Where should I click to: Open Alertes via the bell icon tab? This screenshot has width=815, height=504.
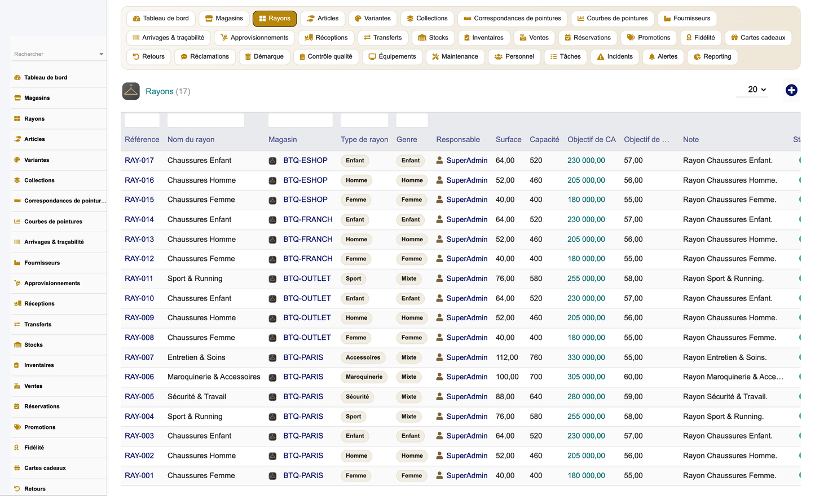[x=652, y=57]
